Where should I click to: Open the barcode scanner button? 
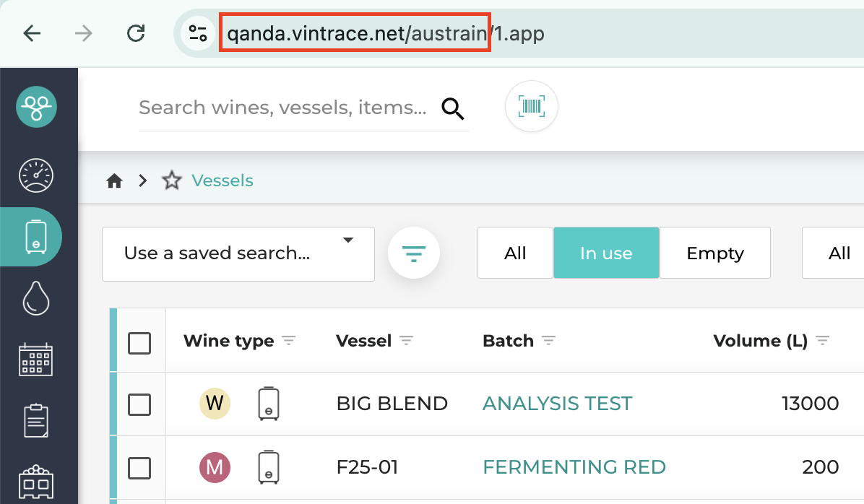pos(532,106)
